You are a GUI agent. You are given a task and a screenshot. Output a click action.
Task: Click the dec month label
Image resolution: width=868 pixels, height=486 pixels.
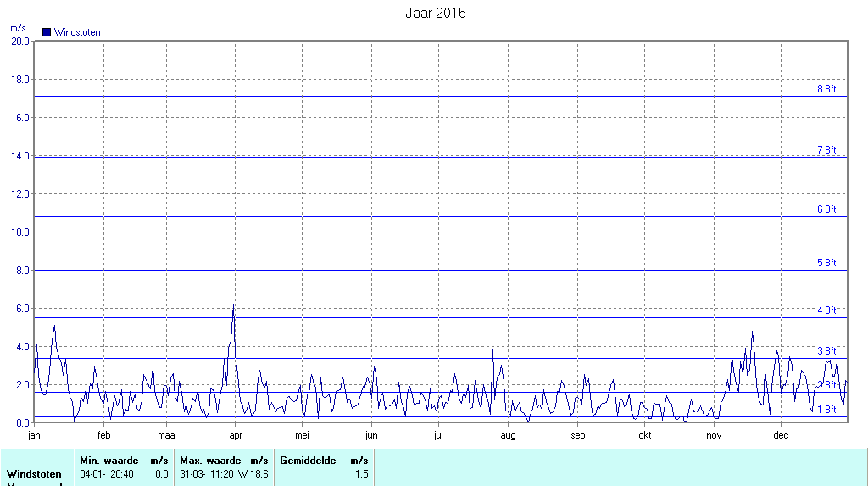781,435
